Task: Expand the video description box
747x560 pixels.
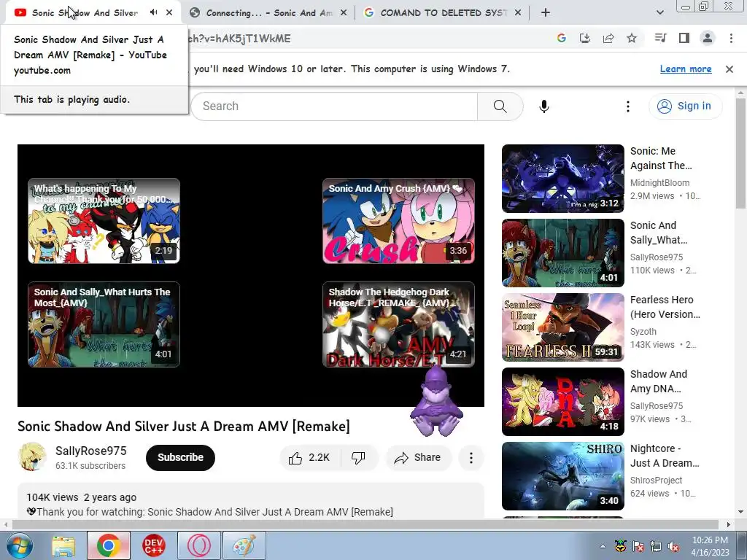Action: tap(251, 501)
